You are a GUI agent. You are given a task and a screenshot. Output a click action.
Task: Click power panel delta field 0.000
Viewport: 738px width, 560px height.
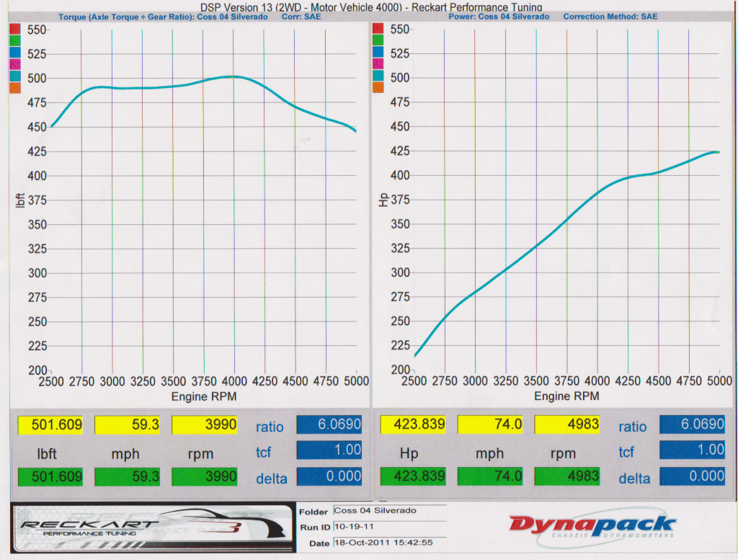[693, 476]
